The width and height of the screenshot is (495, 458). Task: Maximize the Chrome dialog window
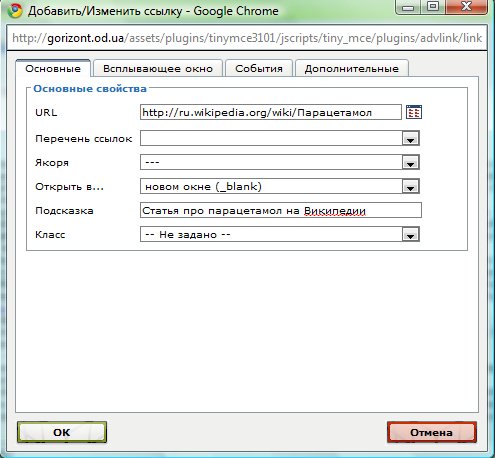click(433, 7)
